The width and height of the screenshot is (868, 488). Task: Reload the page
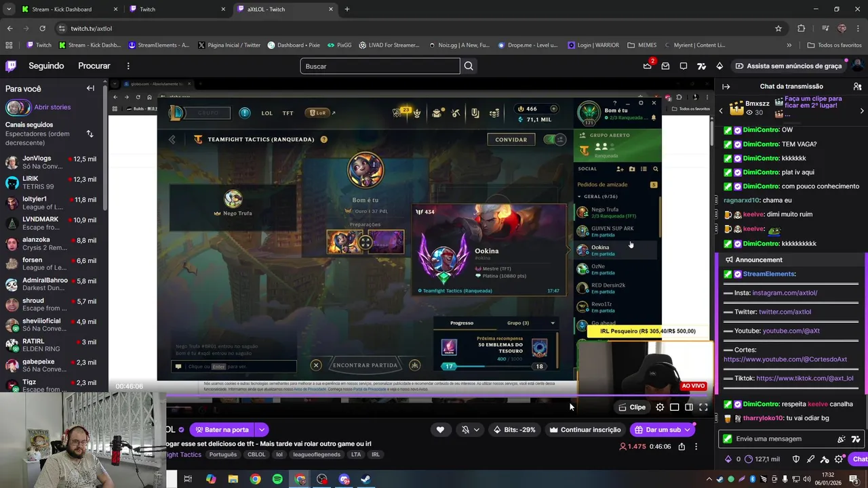tap(43, 28)
